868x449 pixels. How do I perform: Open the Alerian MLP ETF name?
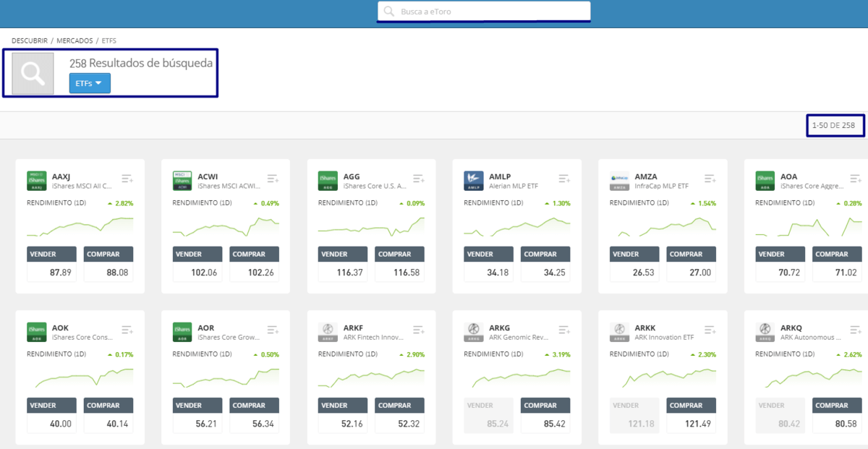click(x=514, y=186)
